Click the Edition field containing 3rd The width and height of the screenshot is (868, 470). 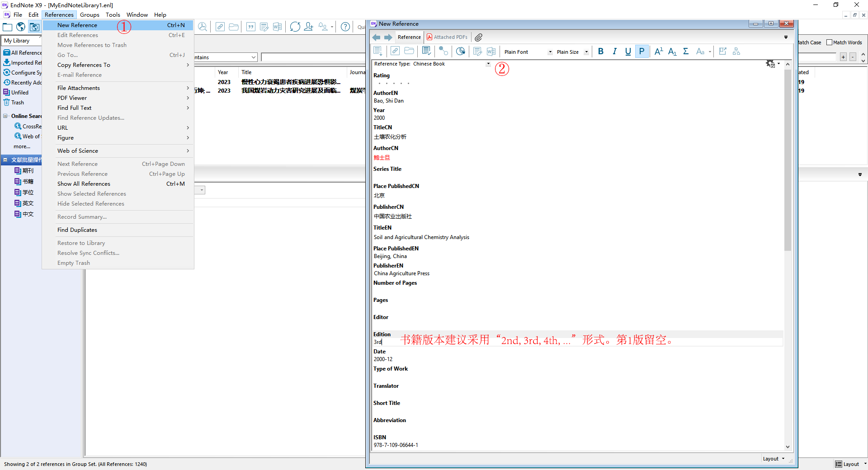(x=578, y=342)
